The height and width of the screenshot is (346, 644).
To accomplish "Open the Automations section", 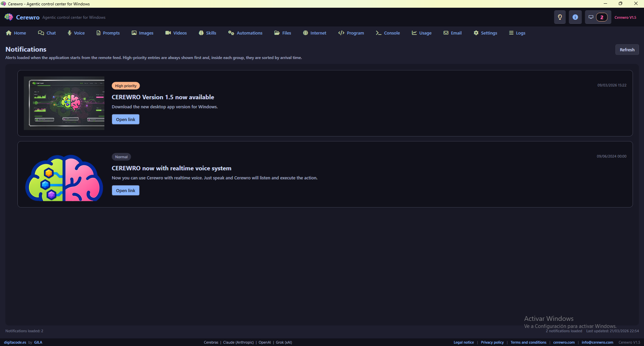I will tap(245, 33).
